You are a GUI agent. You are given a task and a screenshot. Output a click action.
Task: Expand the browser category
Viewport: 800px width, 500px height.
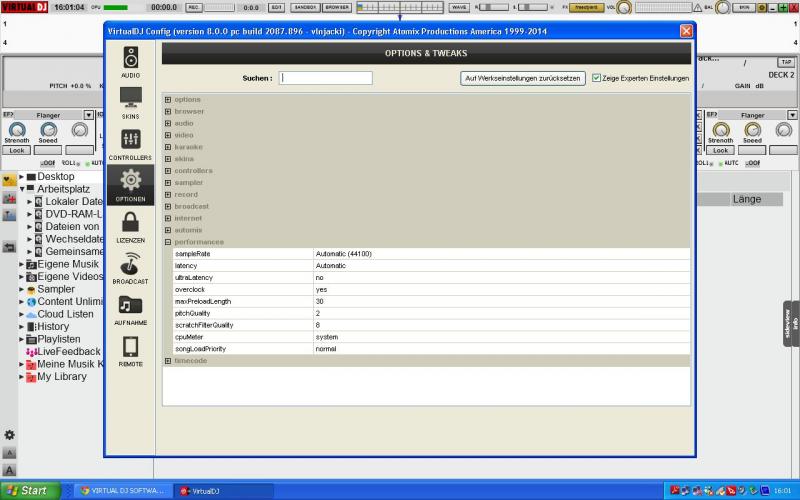pos(168,111)
